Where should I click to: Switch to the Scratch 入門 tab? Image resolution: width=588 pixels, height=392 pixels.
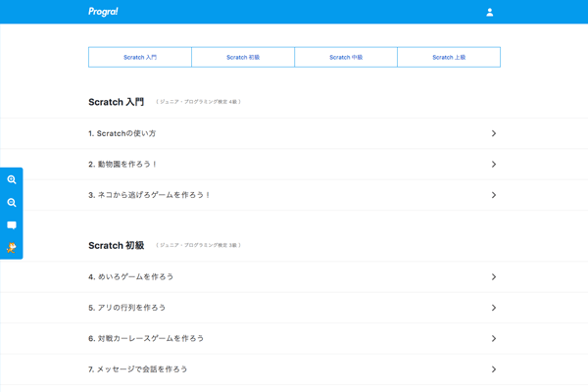point(140,57)
